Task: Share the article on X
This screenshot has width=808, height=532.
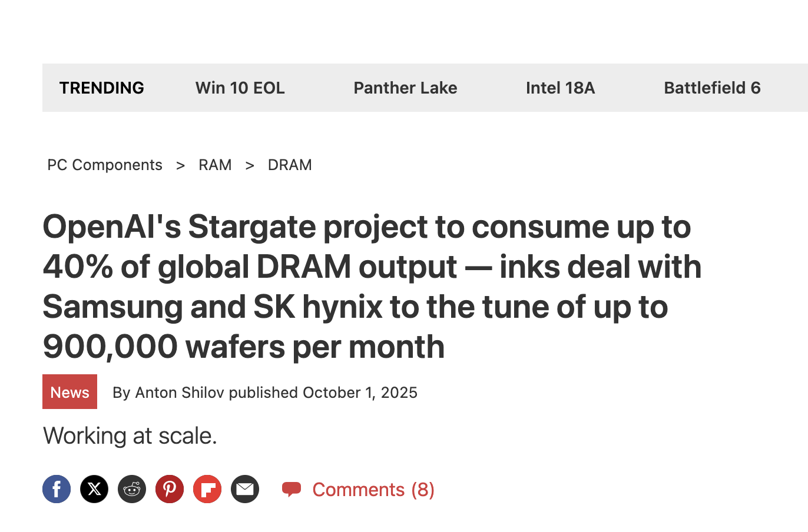Action: (x=94, y=489)
